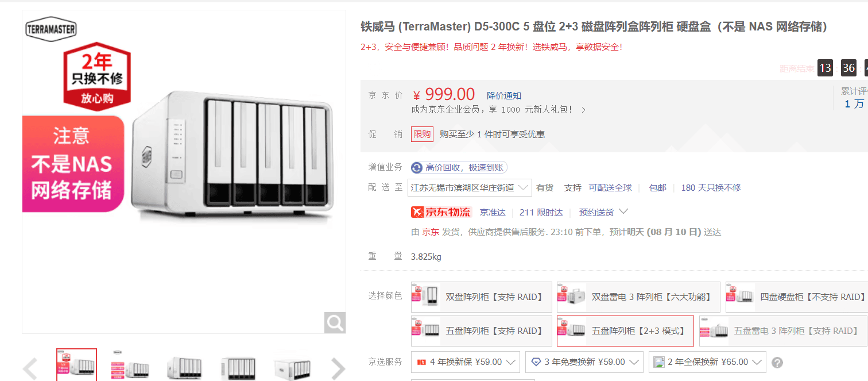868x381 pixels.
Task: Select 四盘硬盘柜【不支持 RAID】 option
Action: point(797,297)
